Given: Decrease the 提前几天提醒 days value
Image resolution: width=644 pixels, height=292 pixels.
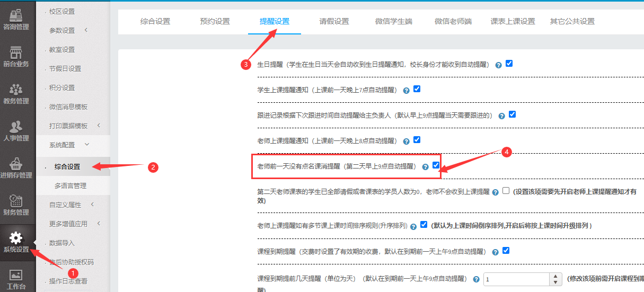Looking at the screenshot, I should [x=556, y=282].
